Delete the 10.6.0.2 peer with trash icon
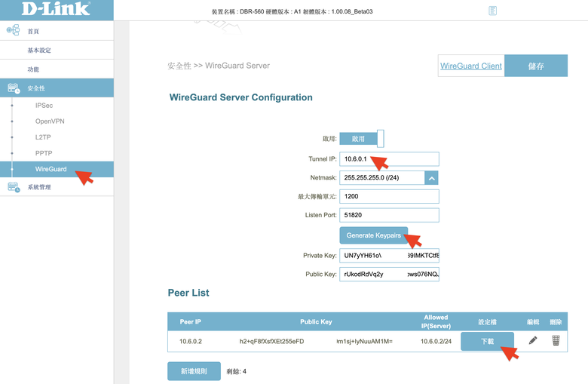The width and height of the screenshot is (588, 384). [x=556, y=340]
